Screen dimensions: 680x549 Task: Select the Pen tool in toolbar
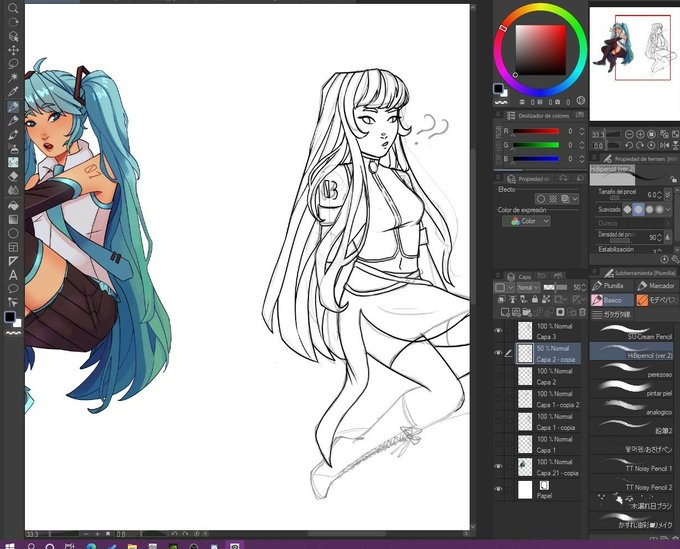point(13,106)
